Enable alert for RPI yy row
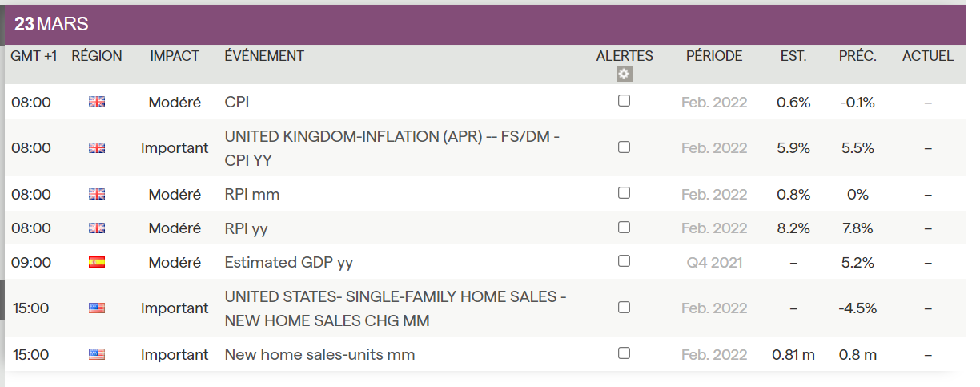Image resolution: width=980 pixels, height=387 pixels. click(x=625, y=227)
